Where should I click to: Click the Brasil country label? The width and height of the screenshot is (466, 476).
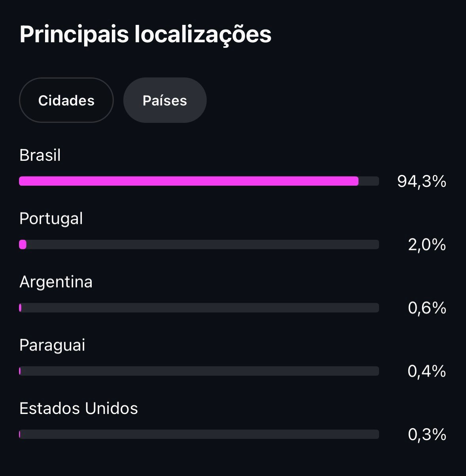(40, 155)
